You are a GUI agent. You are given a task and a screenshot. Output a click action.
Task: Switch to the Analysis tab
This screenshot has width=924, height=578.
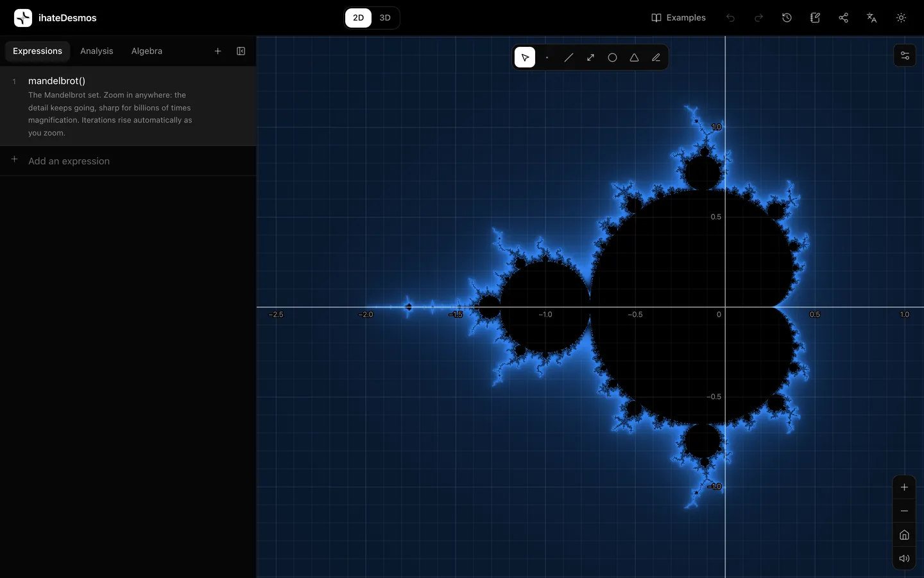[x=97, y=51]
